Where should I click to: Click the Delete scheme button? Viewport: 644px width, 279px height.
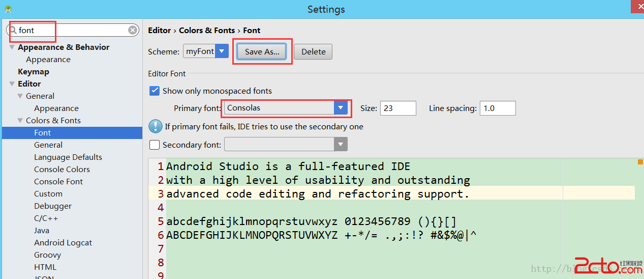(313, 51)
